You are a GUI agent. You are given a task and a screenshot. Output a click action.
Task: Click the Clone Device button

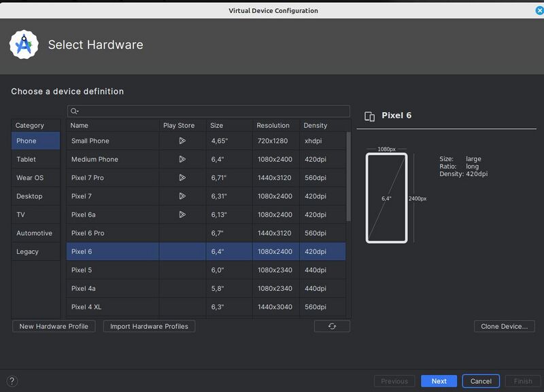[504, 326]
